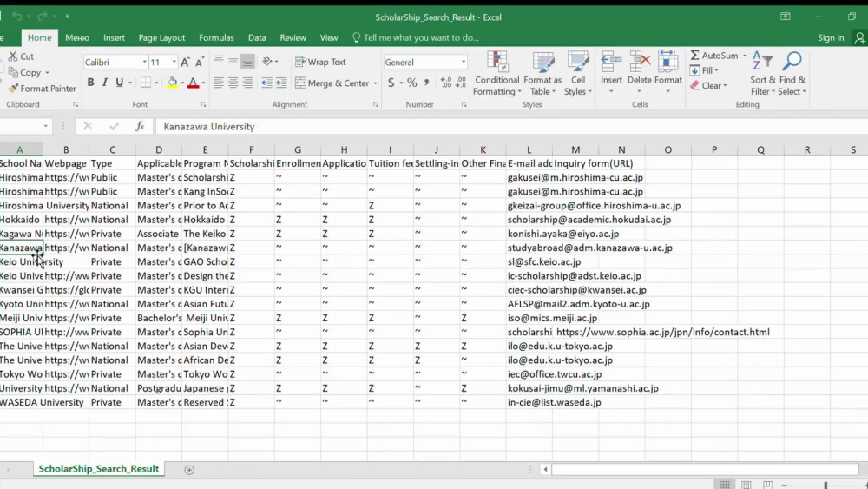Click Merge & Center
This screenshot has width=868, height=489.
click(332, 83)
